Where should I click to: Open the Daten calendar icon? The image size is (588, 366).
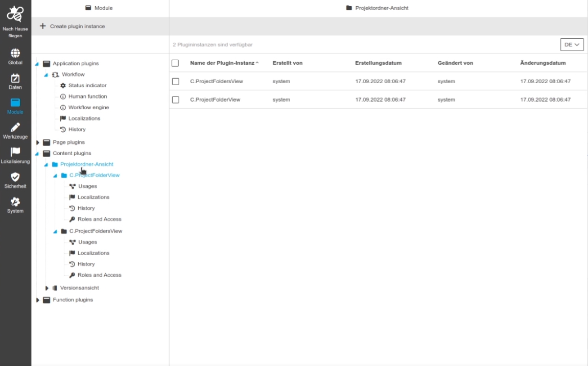[15, 78]
